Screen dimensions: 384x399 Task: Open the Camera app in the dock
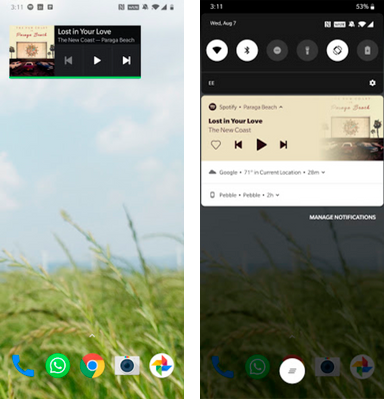[x=127, y=366]
